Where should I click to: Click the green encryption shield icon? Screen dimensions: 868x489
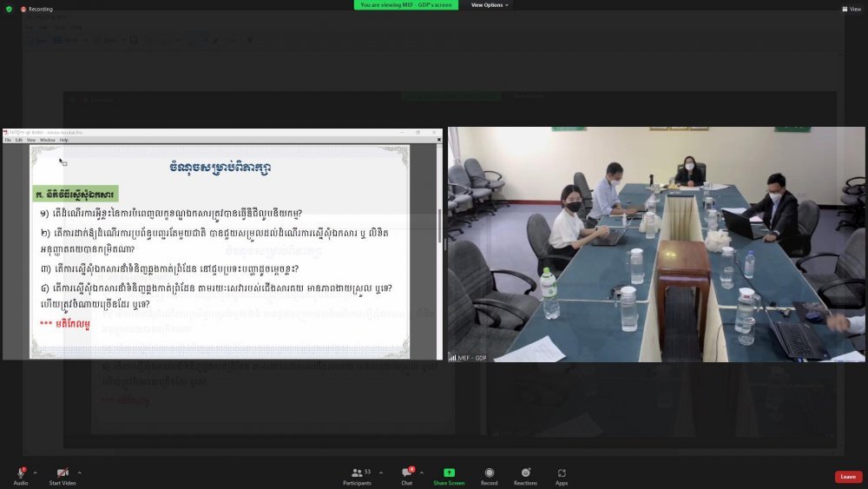pos(10,9)
